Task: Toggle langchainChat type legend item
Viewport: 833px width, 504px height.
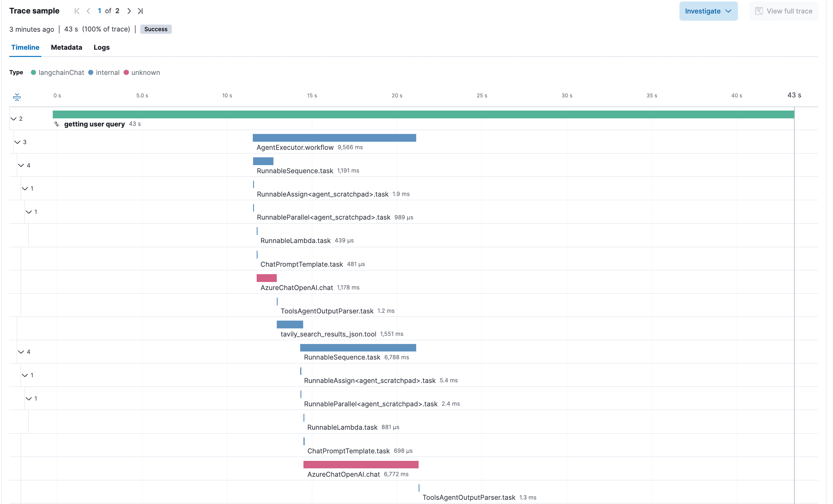Action: pos(58,72)
